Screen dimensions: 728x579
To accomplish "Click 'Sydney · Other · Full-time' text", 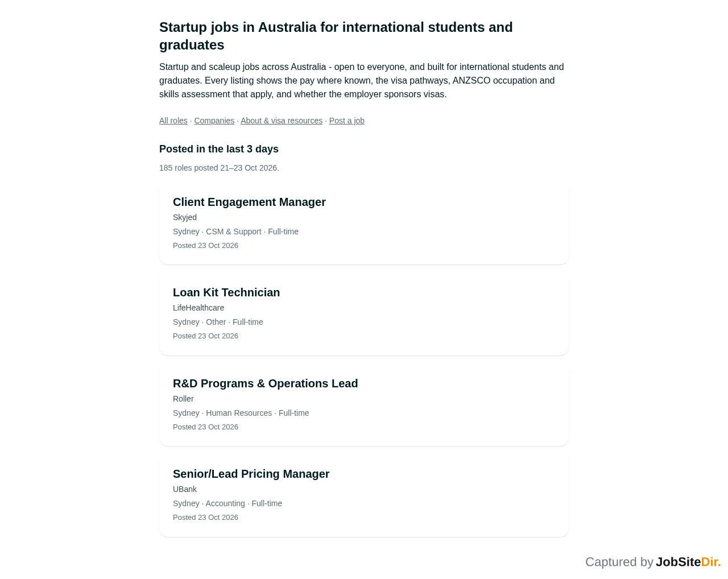I will click(218, 322).
